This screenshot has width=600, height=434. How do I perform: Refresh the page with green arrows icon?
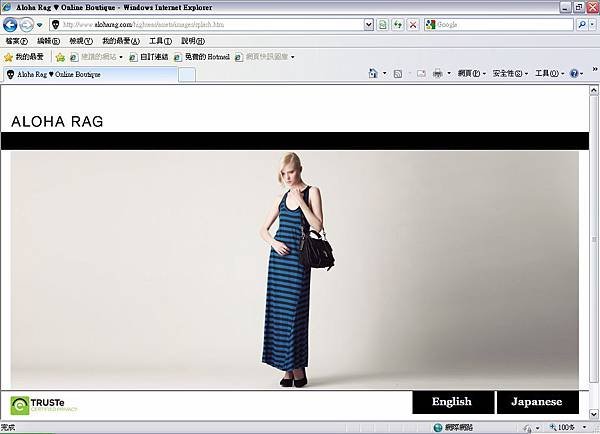(398, 24)
